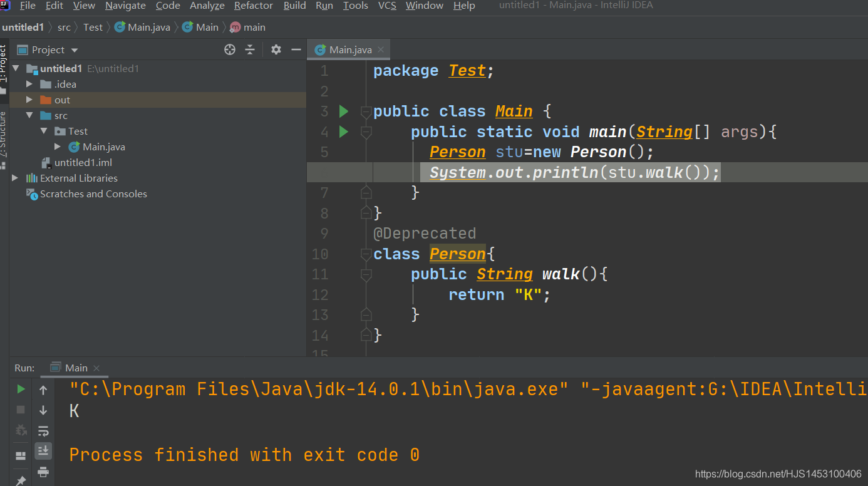Fold class Person with marker on line 10

[x=366, y=254]
